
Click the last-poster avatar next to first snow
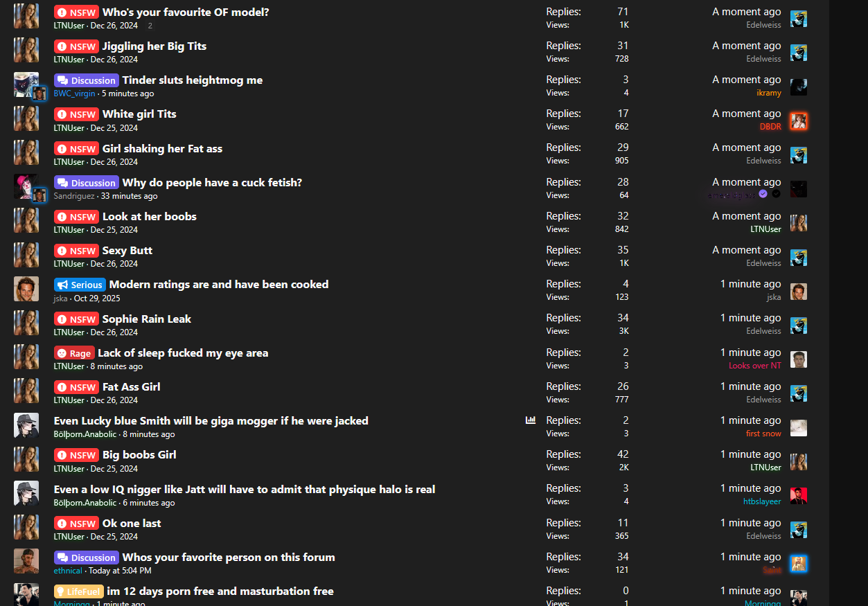click(799, 427)
